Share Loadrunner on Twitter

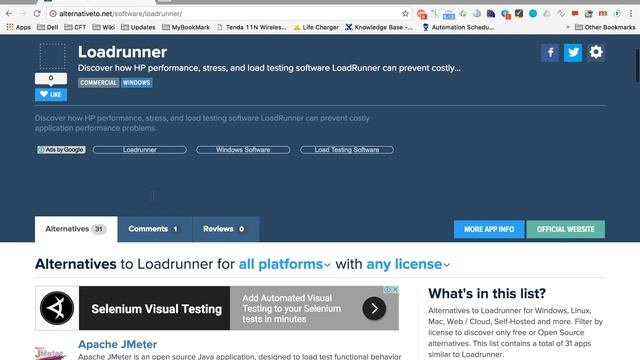coord(573,52)
